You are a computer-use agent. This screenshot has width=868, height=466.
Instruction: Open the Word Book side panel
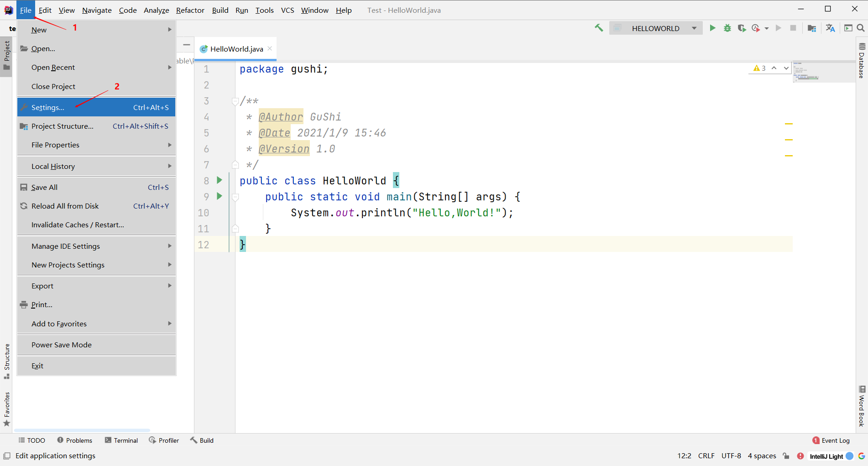pos(862,406)
